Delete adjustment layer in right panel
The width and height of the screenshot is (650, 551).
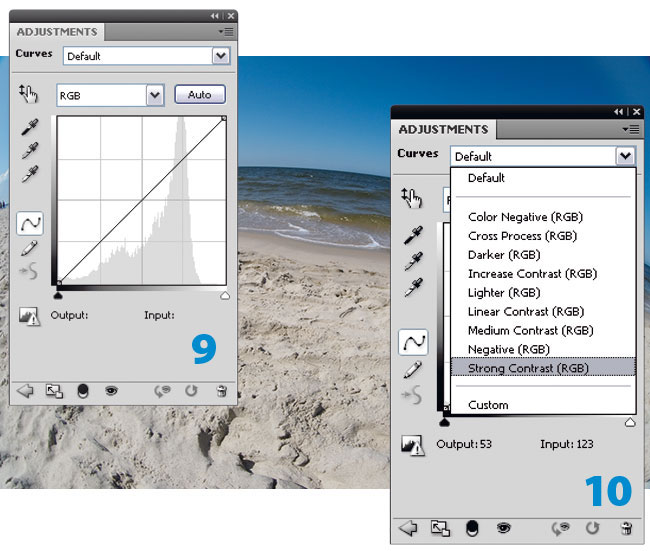(x=626, y=529)
